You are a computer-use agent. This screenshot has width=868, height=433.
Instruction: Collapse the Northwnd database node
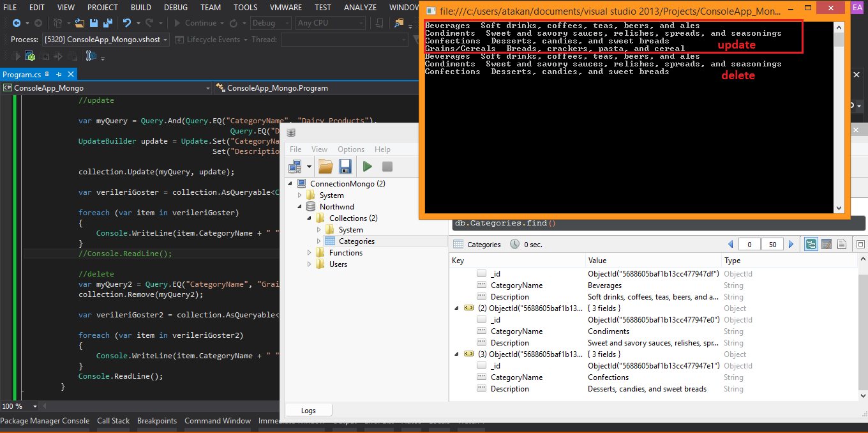click(300, 207)
